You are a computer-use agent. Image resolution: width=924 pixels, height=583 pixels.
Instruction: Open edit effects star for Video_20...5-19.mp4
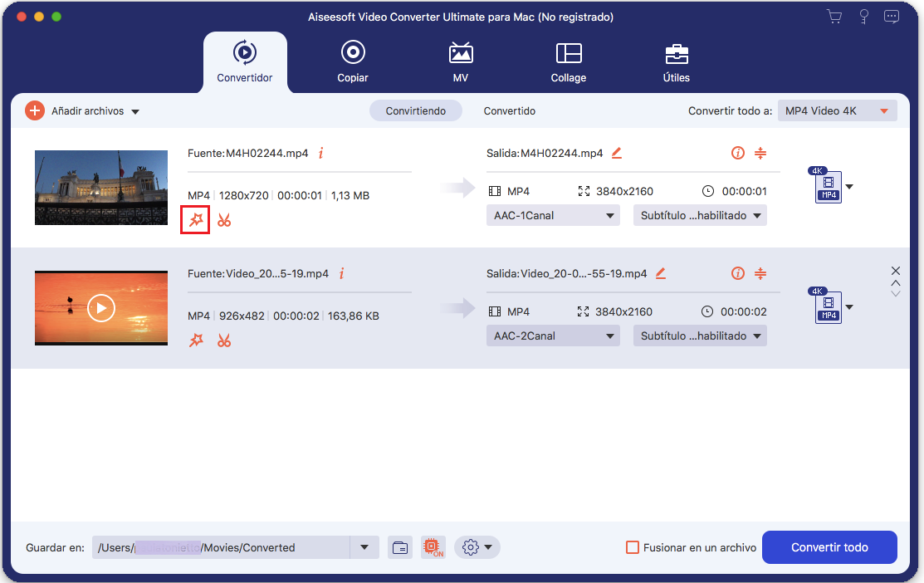coord(196,340)
